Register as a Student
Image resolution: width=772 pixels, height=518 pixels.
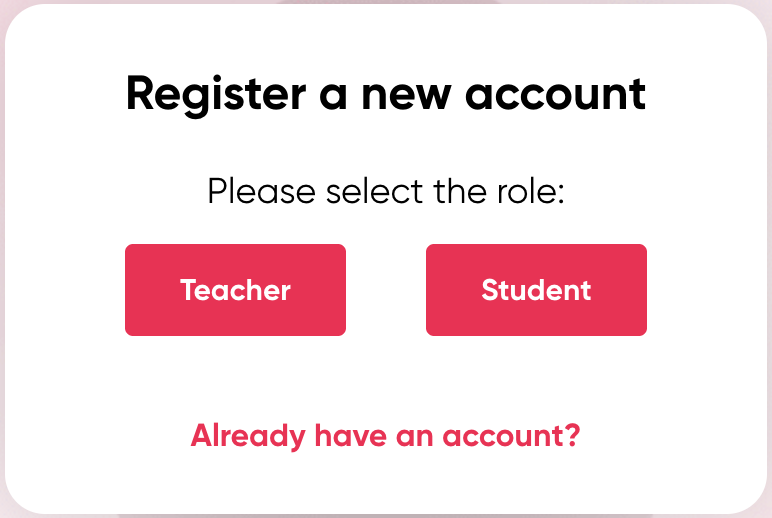click(536, 290)
